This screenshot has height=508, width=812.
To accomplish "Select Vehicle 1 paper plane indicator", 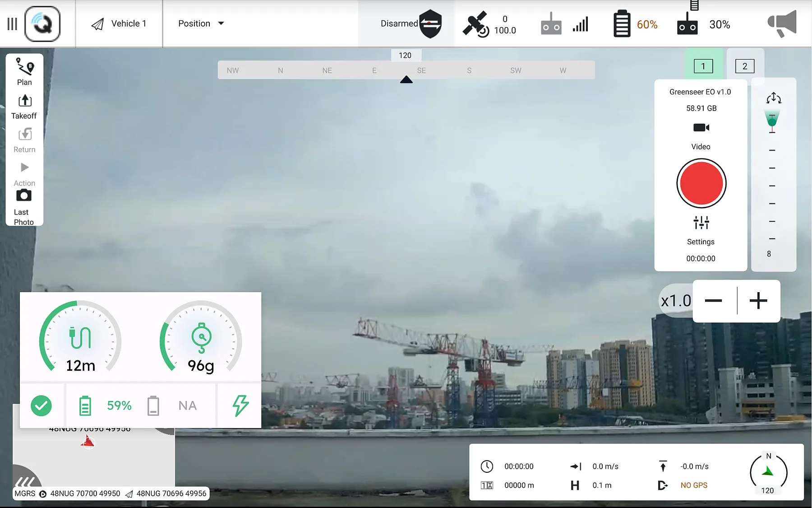I will [x=97, y=24].
